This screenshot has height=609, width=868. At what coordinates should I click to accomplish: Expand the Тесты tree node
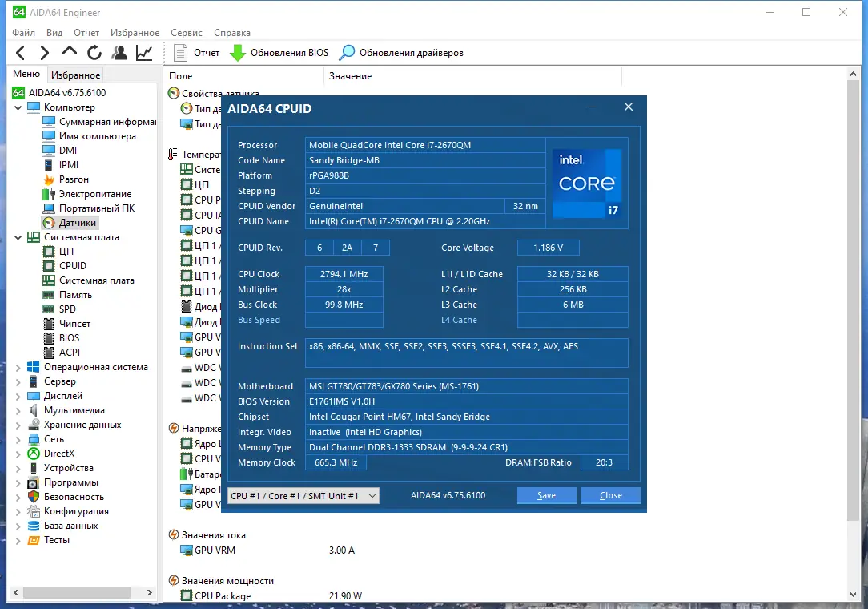tap(18, 540)
